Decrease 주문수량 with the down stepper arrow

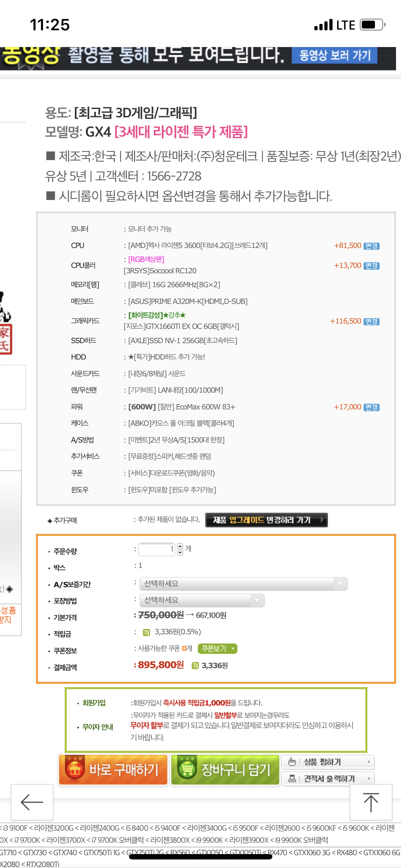click(x=180, y=553)
